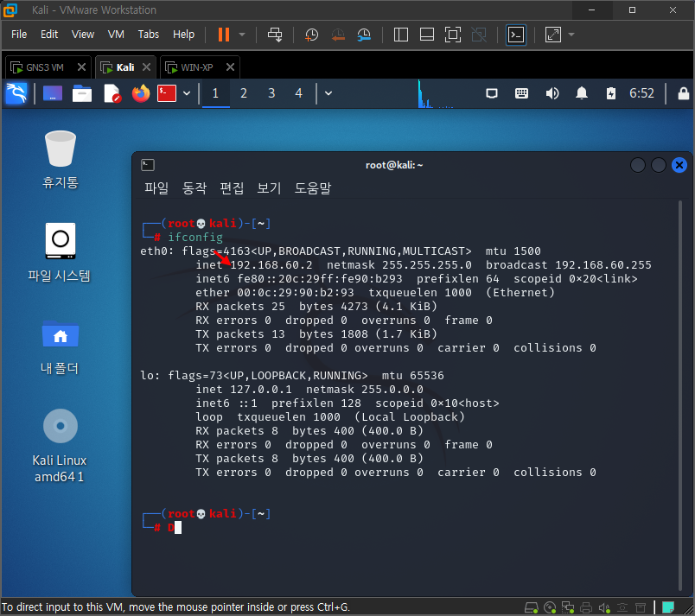This screenshot has height=616, width=695.
Task: Select the 휴지통 trash desktop icon
Action: click(61, 160)
